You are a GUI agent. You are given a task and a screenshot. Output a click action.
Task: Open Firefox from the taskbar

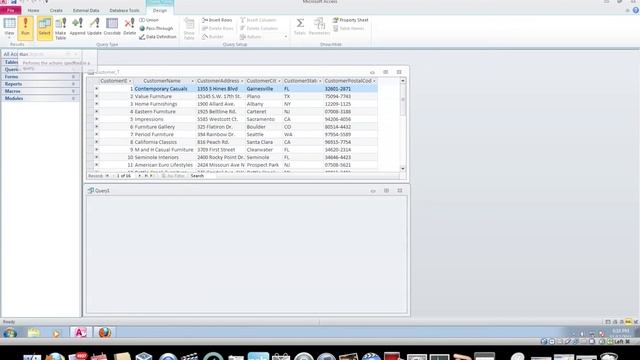click(x=104, y=333)
